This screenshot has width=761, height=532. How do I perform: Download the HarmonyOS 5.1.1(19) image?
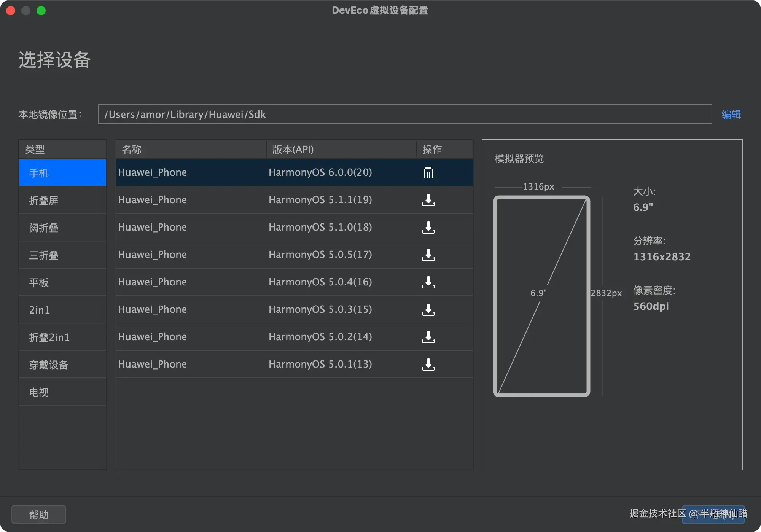428,200
